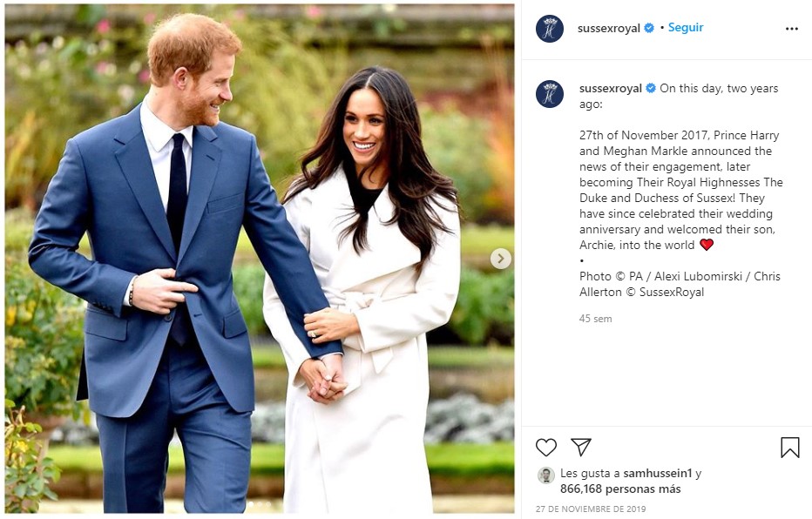Save post with the bookmark icon

(789, 448)
